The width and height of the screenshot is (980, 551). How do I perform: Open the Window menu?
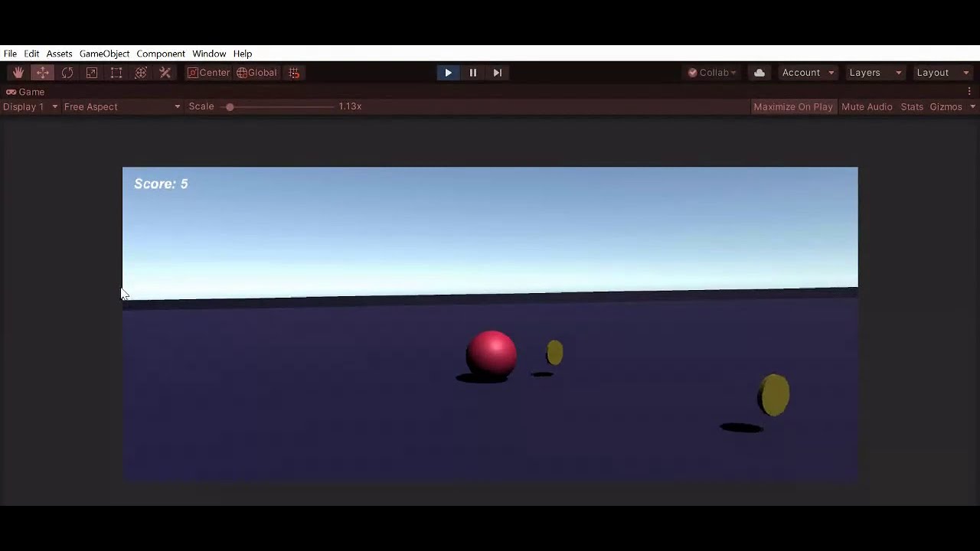tap(209, 54)
